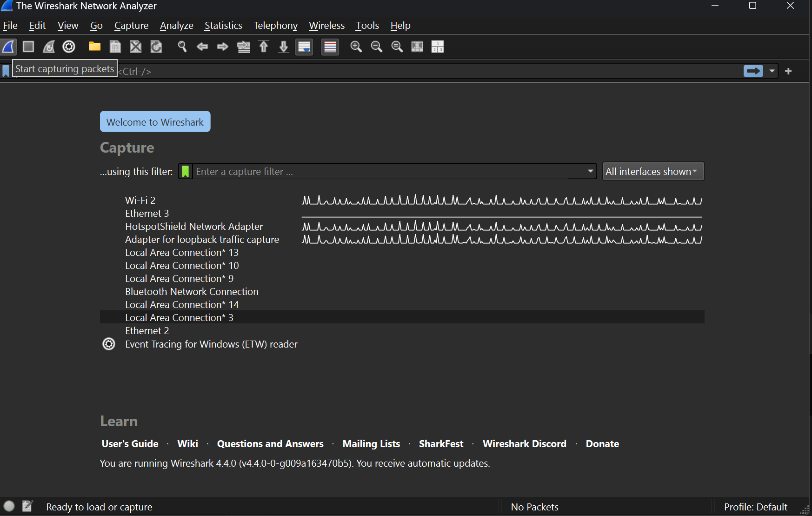Select Event Tracing for Windows (ETW) reader
Viewport: 812px width, 516px height.
click(402, 344)
